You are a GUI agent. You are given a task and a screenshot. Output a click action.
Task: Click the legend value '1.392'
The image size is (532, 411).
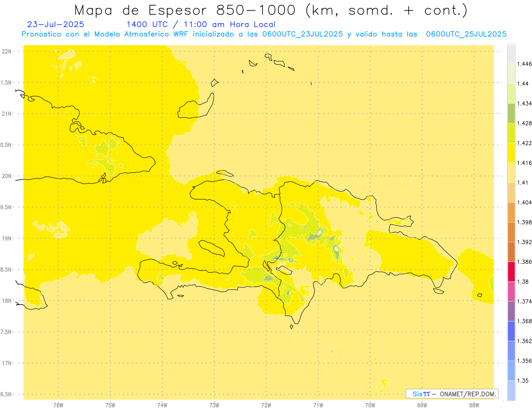pyautogui.click(x=524, y=242)
